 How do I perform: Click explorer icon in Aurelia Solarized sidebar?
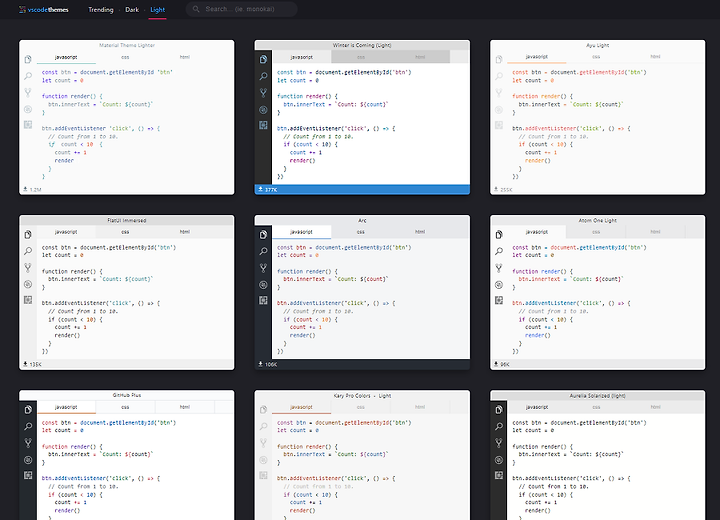coord(499,410)
